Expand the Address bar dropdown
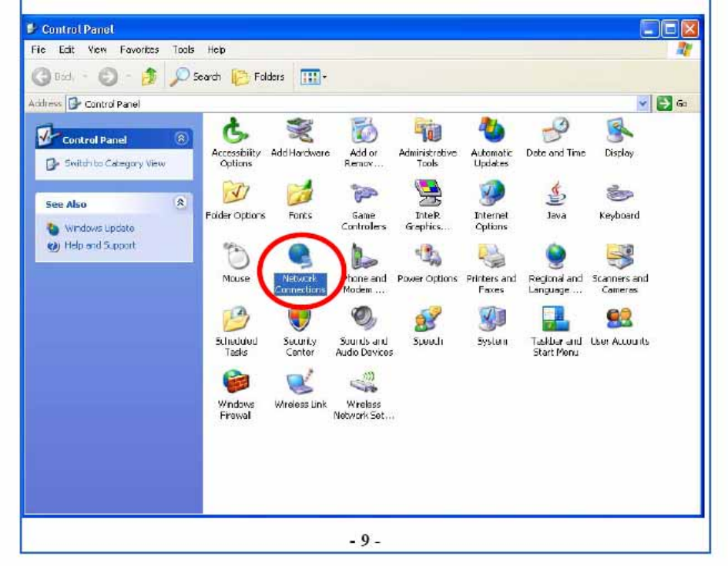 tap(642, 103)
